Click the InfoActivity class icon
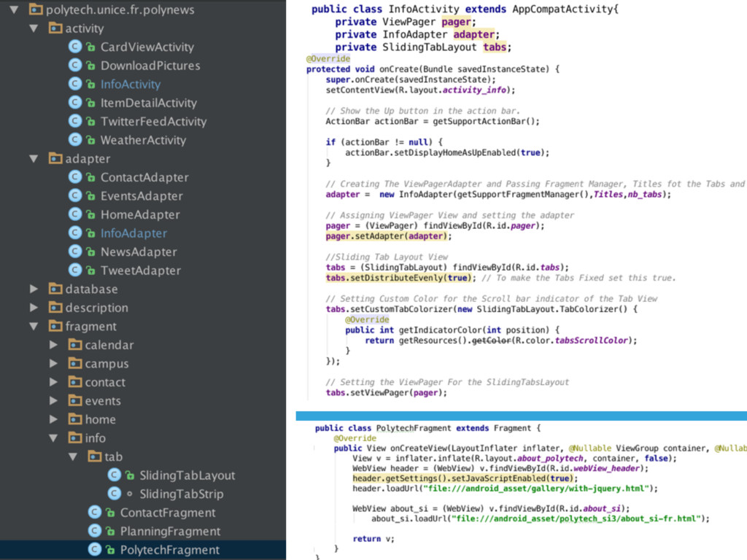Viewport: 747px width, 560px height. tap(75, 84)
